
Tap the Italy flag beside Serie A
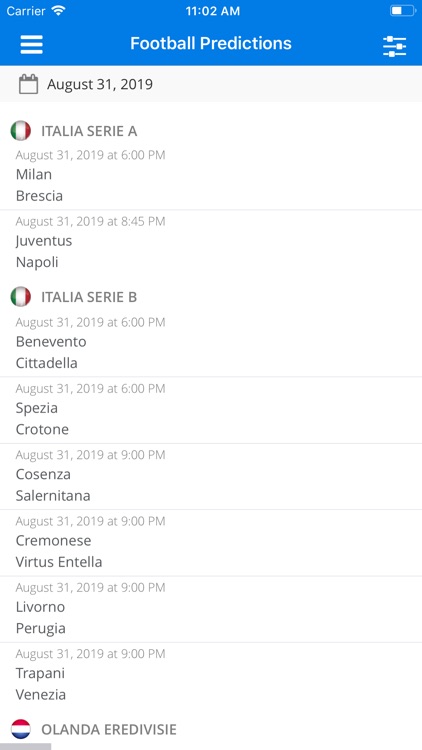21,131
